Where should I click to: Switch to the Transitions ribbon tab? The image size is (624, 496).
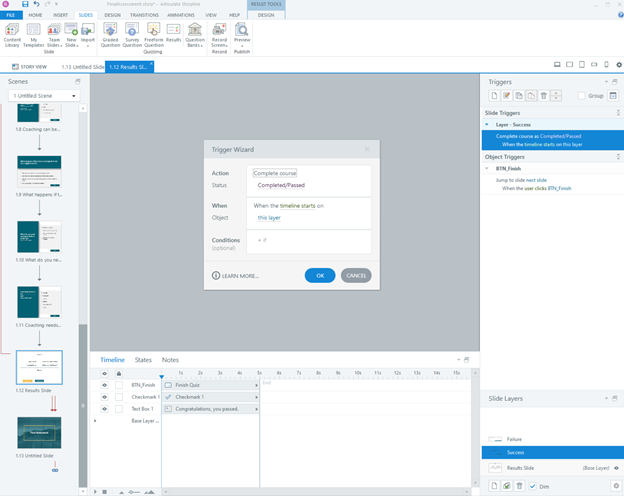coord(144,16)
